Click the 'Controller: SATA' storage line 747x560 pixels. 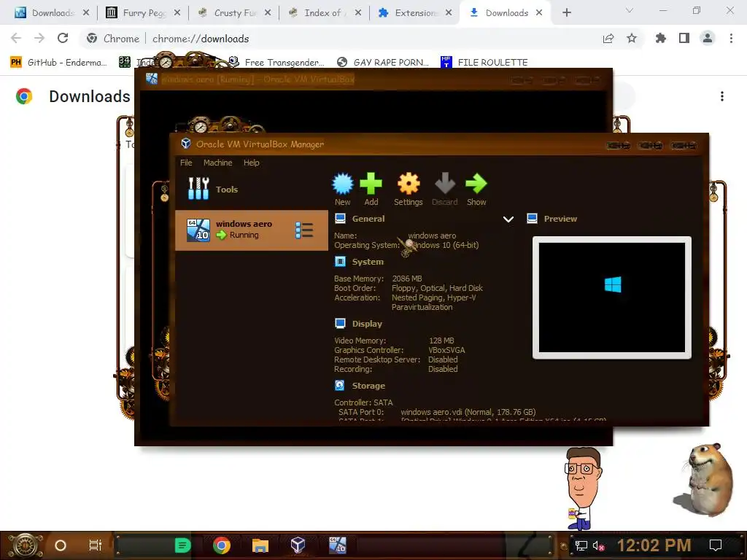point(363,402)
